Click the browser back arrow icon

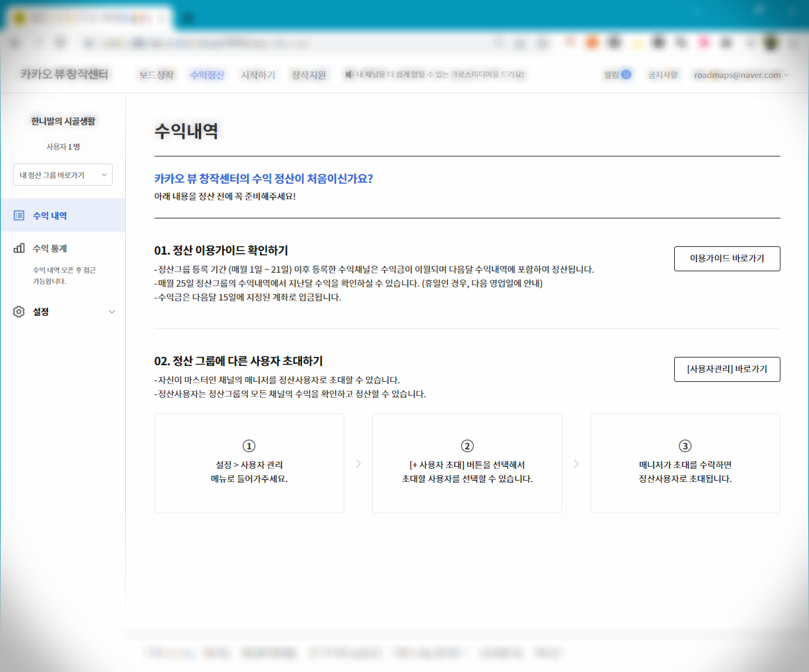click(14, 42)
